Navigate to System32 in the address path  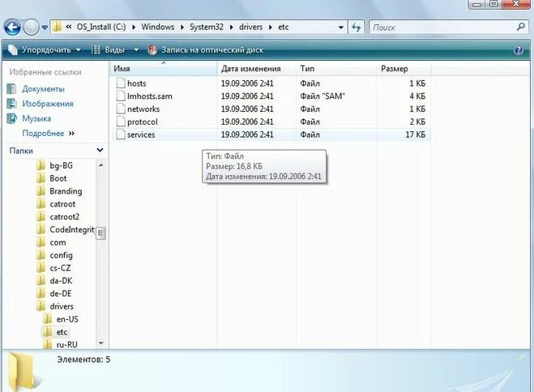(207, 27)
